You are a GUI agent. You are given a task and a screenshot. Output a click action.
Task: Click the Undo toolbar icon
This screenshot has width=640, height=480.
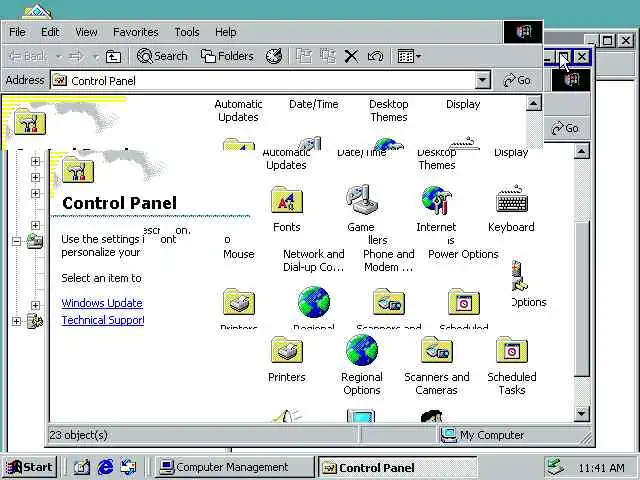click(x=376, y=56)
